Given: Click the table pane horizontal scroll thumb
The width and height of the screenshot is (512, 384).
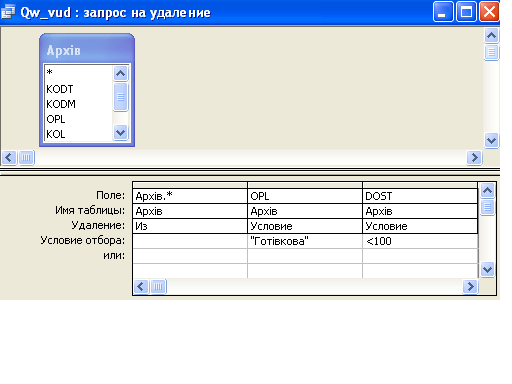Looking at the screenshot, I should coord(26,157).
